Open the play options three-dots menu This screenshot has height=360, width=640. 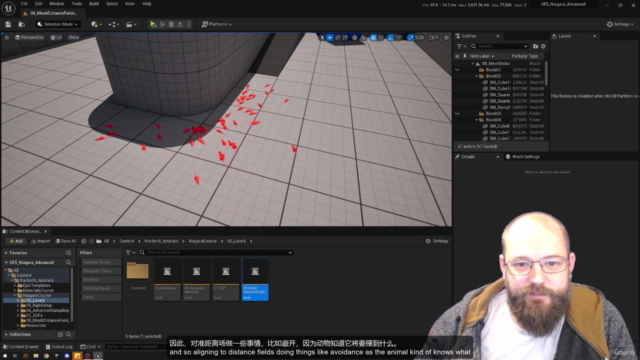coord(189,24)
